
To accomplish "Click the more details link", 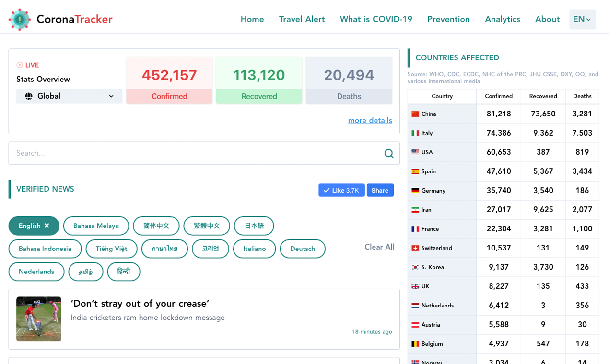I will (370, 120).
